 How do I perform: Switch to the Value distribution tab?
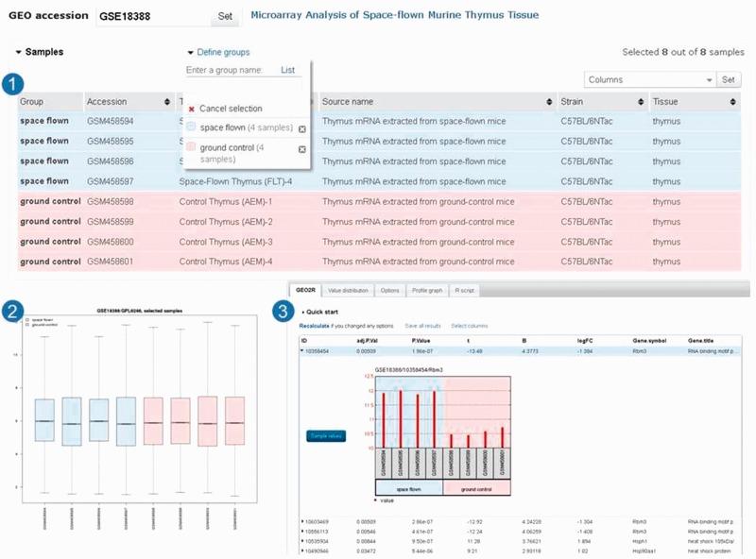tap(348, 291)
